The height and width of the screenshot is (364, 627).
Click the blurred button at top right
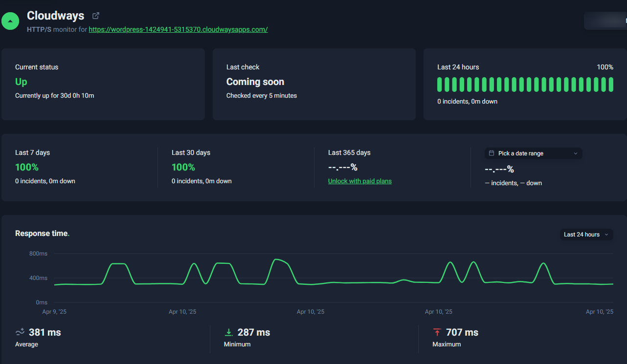coord(605,21)
